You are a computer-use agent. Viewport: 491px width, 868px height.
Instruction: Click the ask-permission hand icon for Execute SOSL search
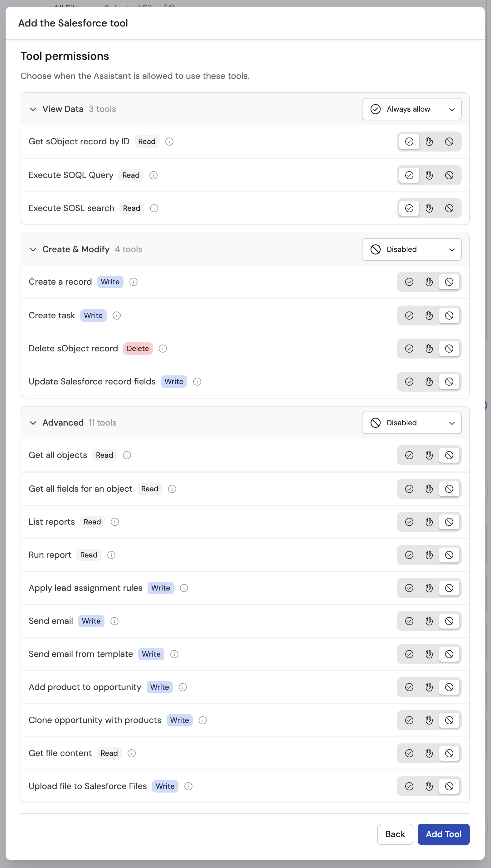(429, 208)
